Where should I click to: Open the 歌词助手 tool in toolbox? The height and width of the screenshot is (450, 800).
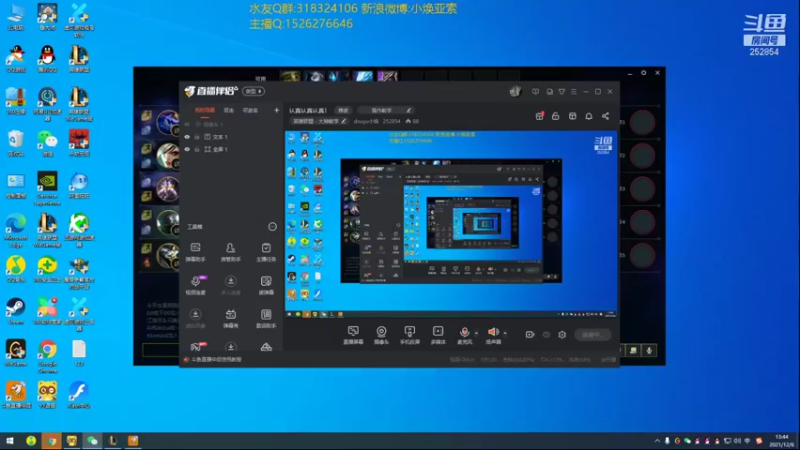(x=266, y=318)
